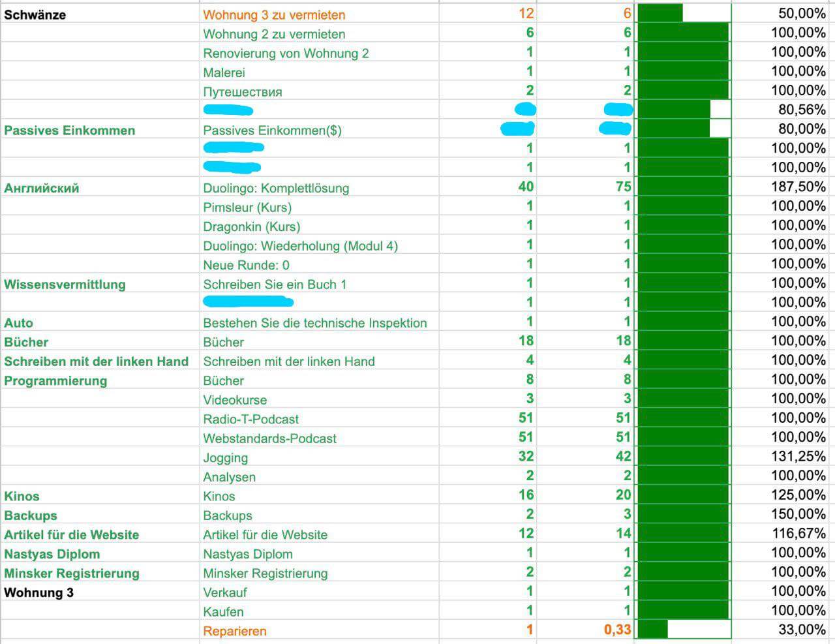Select the 'Malerei' cell

[x=319, y=72]
